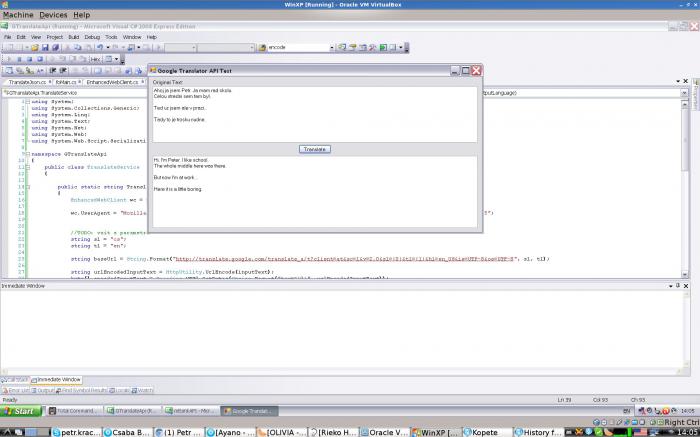Open the Oracle VirtualBox task in host panel

[x=385, y=432]
